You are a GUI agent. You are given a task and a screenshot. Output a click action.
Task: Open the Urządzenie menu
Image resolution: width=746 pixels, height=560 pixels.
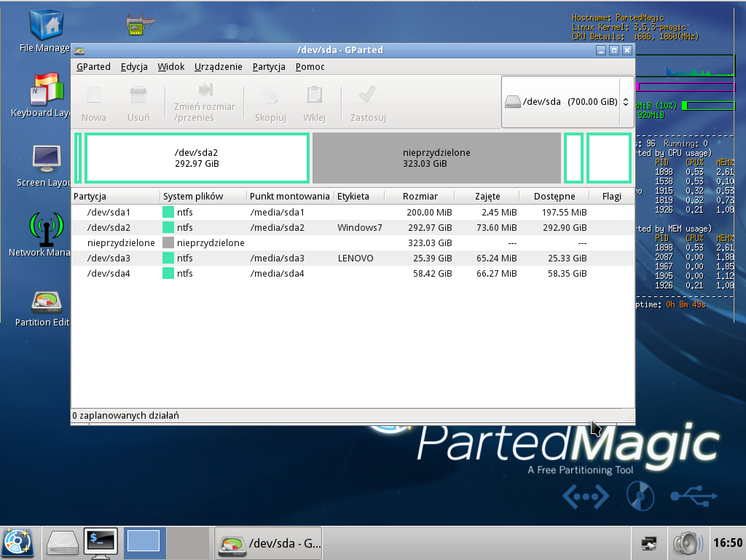pyautogui.click(x=219, y=66)
